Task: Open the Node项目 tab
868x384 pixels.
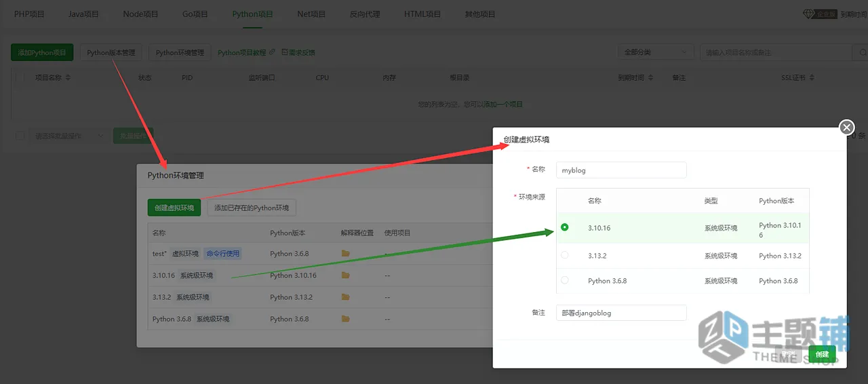Action: [141, 14]
